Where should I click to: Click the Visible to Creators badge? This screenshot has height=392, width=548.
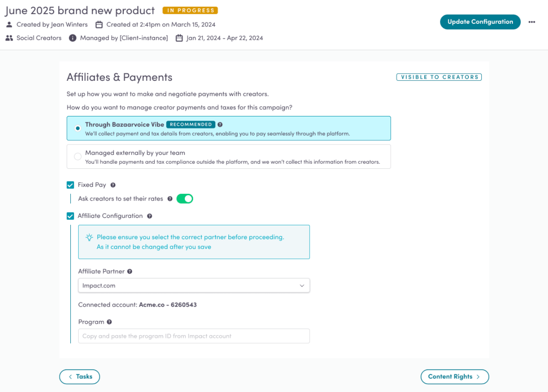[x=439, y=77]
